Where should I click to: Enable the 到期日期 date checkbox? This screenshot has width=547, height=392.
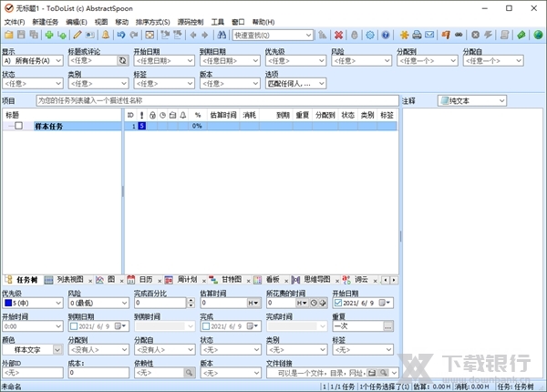click(74, 326)
